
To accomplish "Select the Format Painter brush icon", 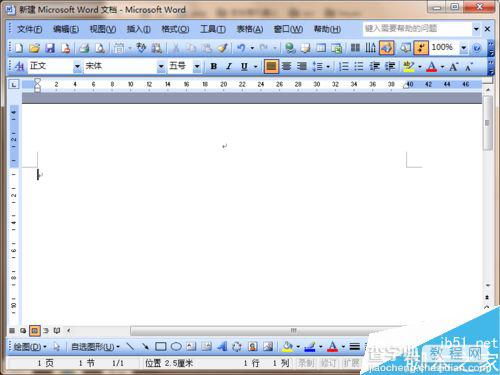I will point(223,48).
